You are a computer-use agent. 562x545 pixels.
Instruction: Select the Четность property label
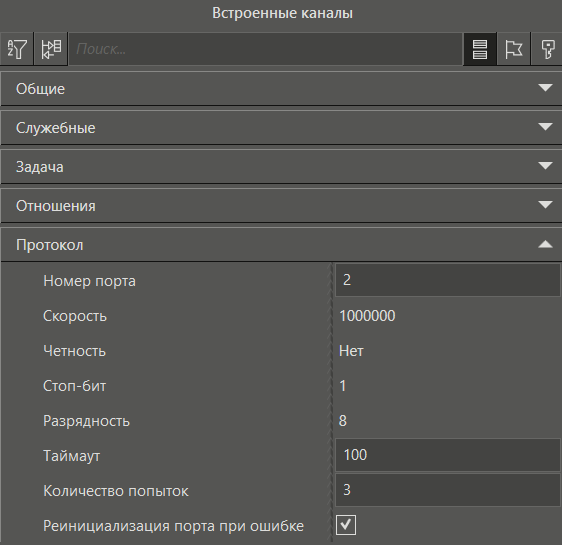click(75, 351)
